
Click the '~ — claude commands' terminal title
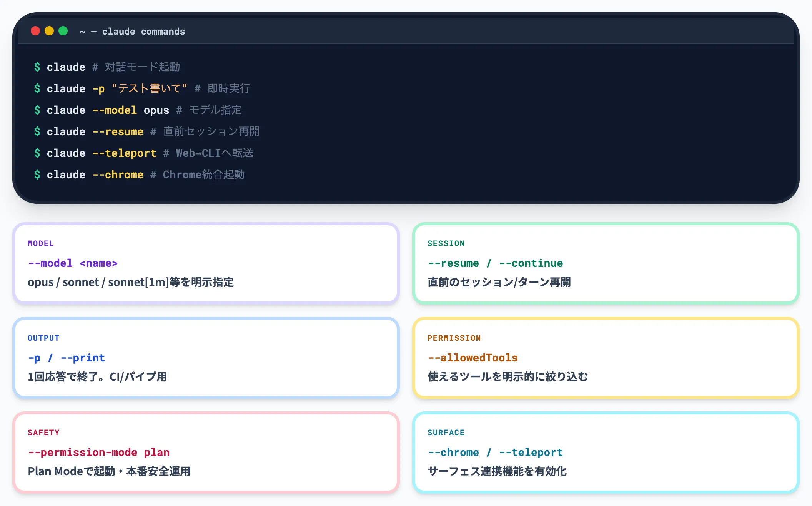click(x=132, y=32)
